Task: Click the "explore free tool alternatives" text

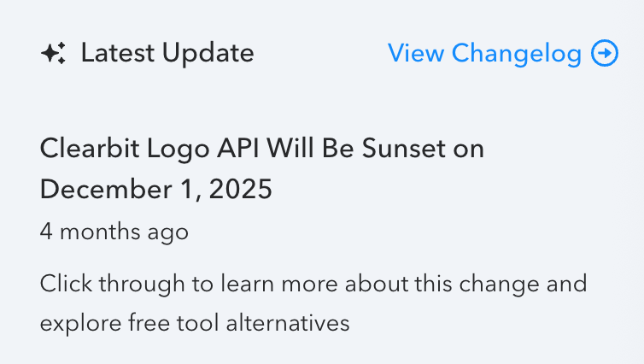Action: (x=195, y=323)
